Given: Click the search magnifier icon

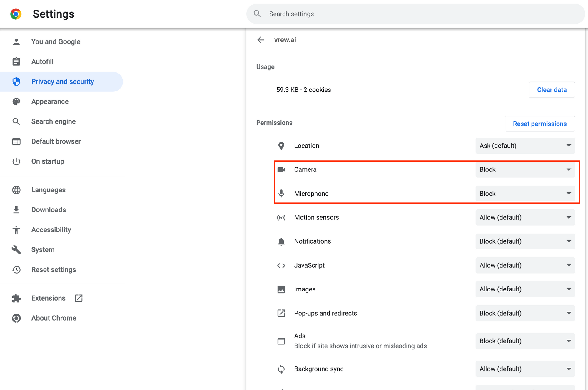Looking at the screenshot, I should (257, 14).
